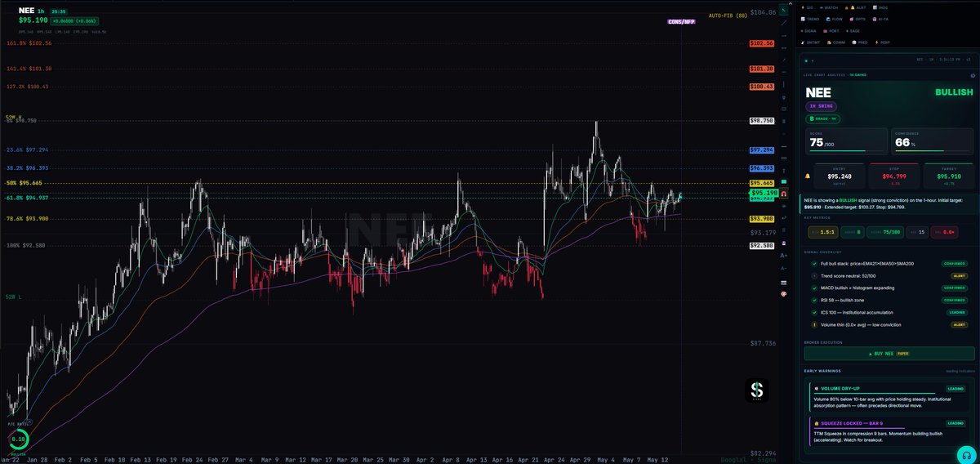The width and height of the screenshot is (980, 464).
Task: Click the Entry $95.240 card
Action: 839,176
